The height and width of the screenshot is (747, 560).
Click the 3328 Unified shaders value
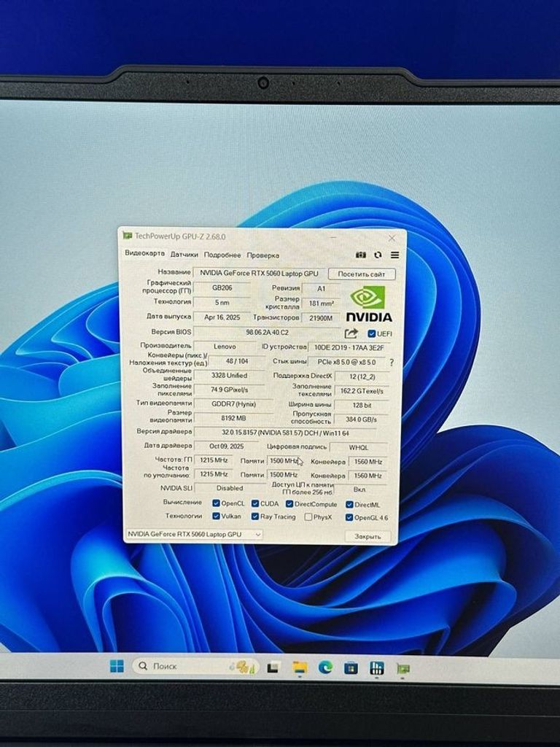pos(229,376)
